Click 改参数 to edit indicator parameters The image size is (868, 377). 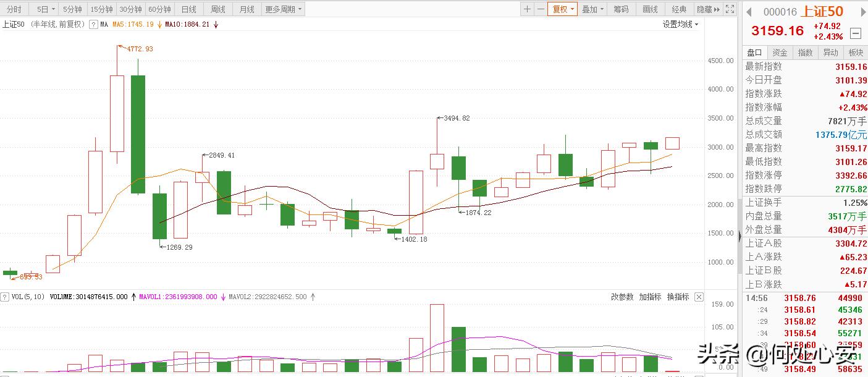pos(622,297)
